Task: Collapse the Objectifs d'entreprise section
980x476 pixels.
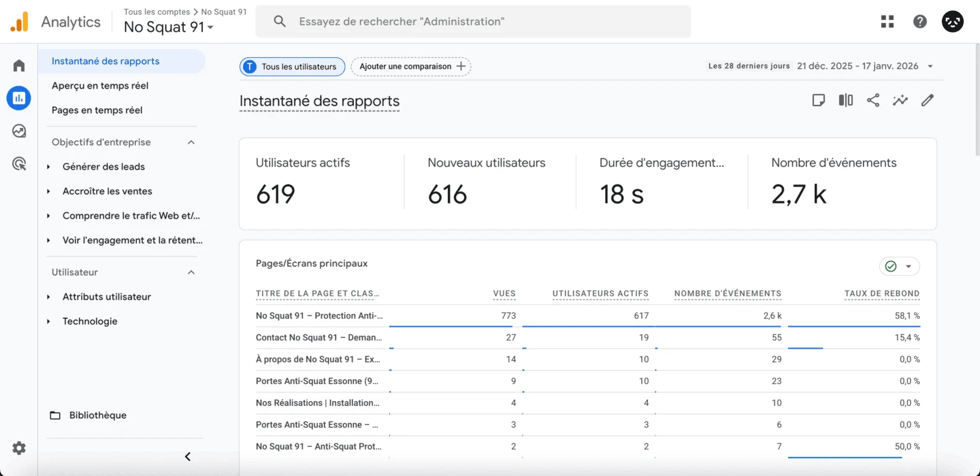Action: click(191, 142)
